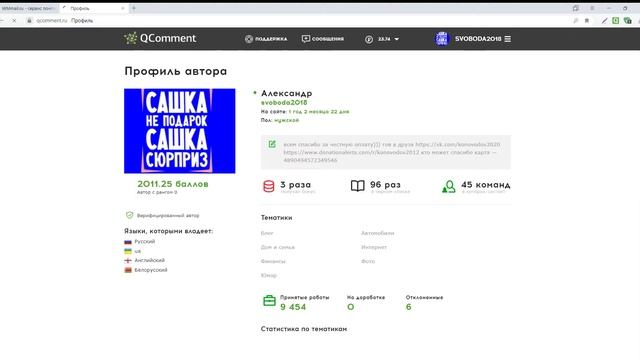The width and height of the screenshot is (640, 360).
Task: Click the red coin stack bonus icon
Action: [x=269, y=186]
